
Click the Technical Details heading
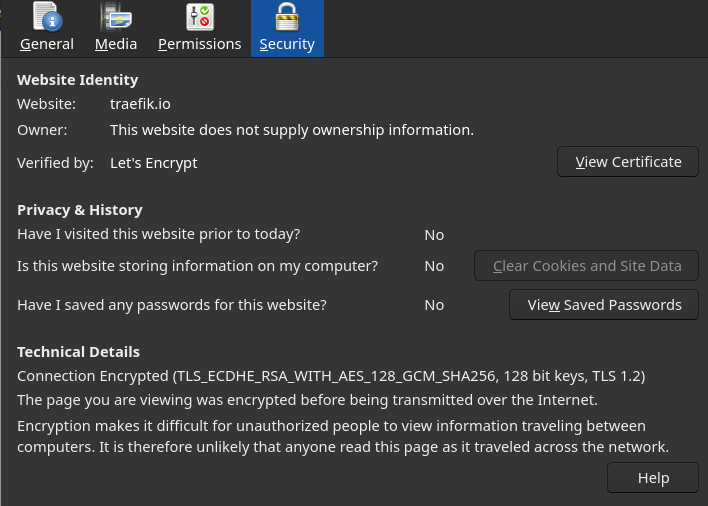click(78, 352)
